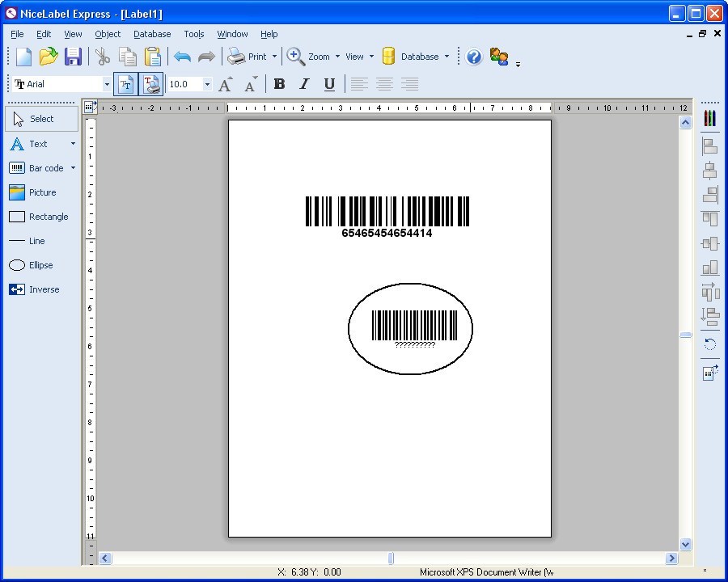
Task: Expand the Arial font name dropdown
Action: coord(107,84)
